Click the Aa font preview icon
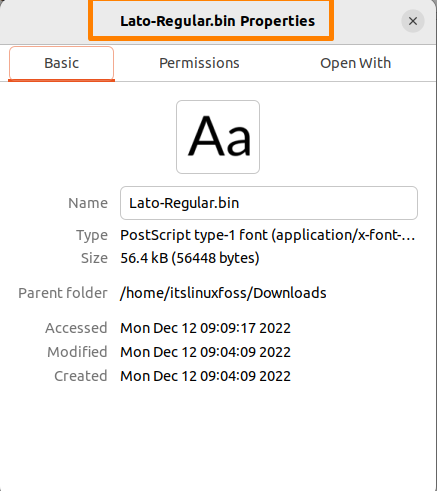 218,137
